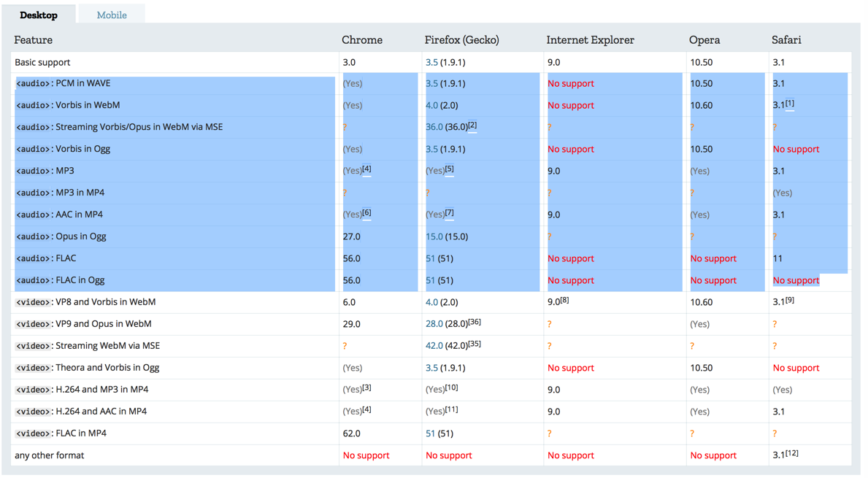Open footnote [7] in Firefox AAC in MP4 row
Screen dimensions: 868x478
pos(449,212)
